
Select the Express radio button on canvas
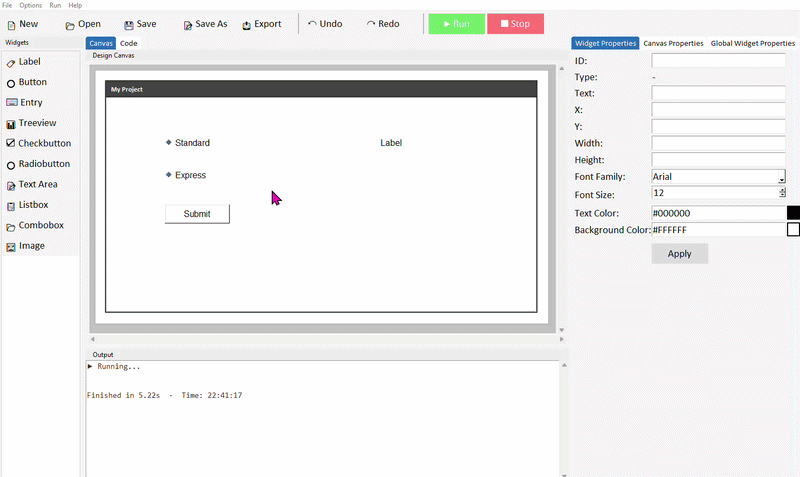pyautogui.click(x=186, y=175)
